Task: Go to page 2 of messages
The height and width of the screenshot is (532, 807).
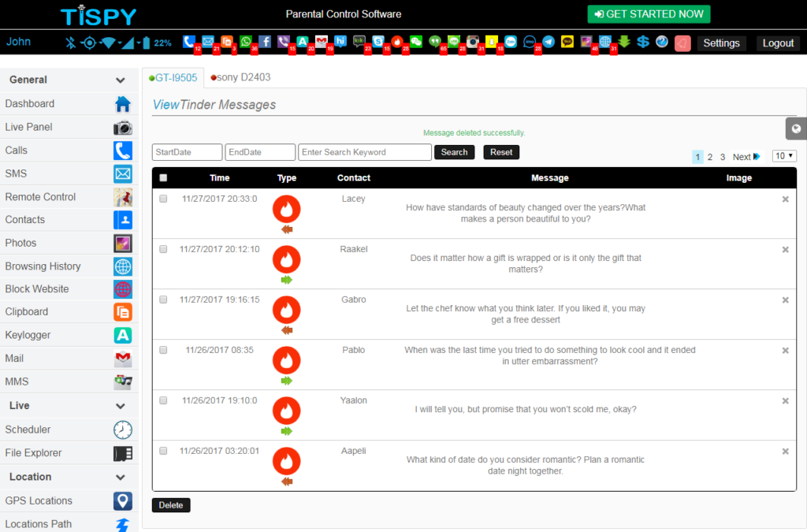Action: (x=710, y=157)
